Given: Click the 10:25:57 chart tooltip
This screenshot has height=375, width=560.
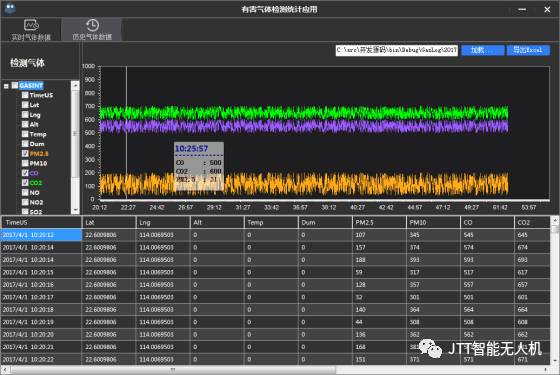Looking at the screenshot, I should pos(199,166).
